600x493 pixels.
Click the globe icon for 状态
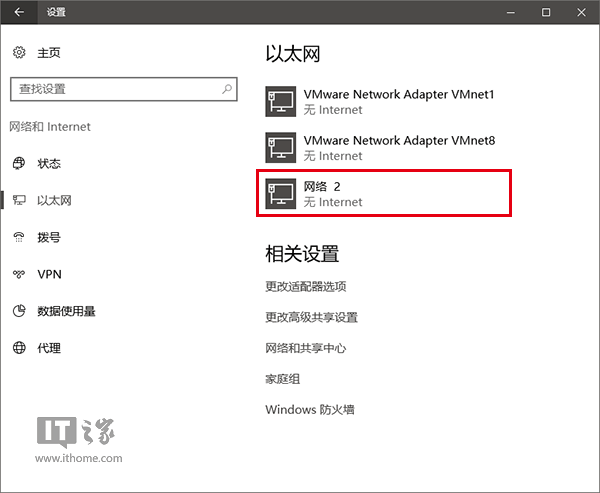[x=18, y=164]
